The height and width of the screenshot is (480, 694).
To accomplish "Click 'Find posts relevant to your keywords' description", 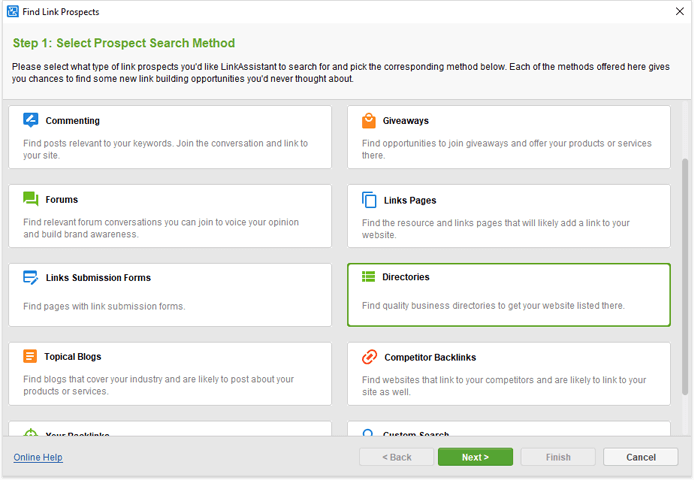I will click(166, 149).
